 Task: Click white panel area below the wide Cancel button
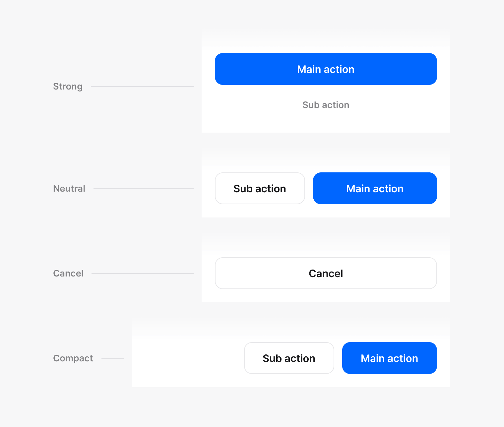[x=326, y=296]
